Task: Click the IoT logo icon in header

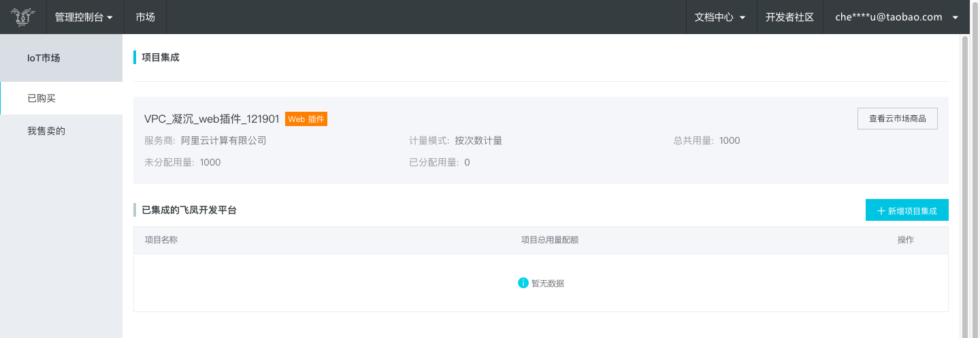Action: tap(22, 17)
